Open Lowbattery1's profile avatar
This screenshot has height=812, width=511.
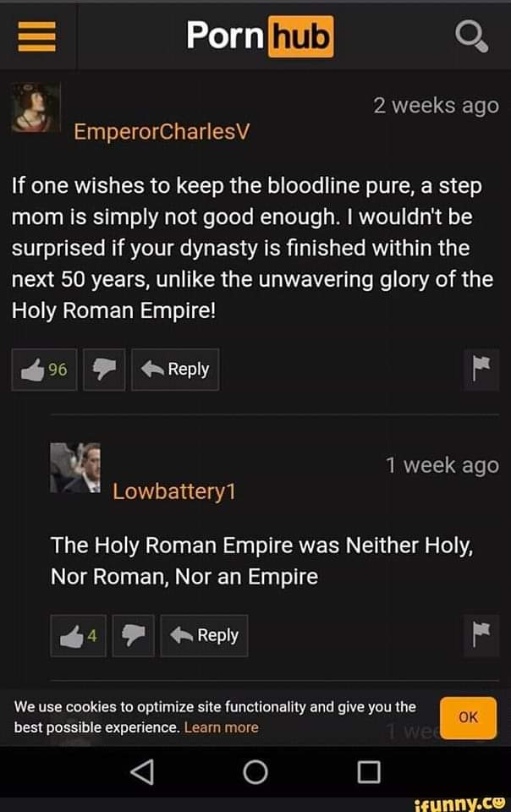pyautogui.click(x=75, y=468)
